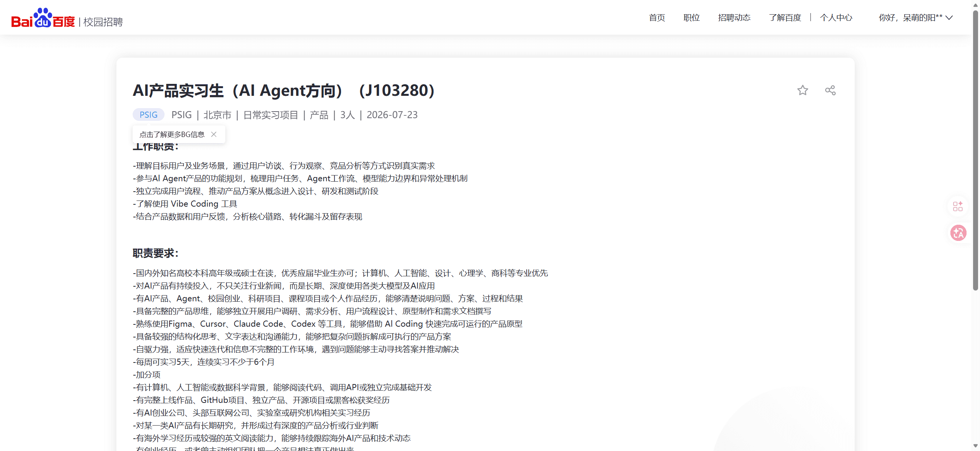Open the 职位 navigation item
The height and width of the screenshot is (451, 980).
coord(691,18)
